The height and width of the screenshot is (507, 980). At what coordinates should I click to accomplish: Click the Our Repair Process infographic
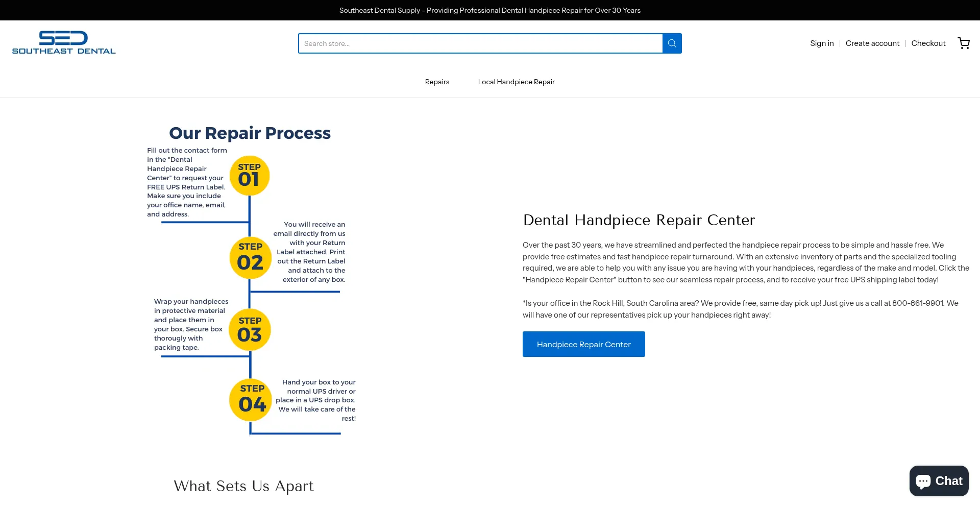coord(250,280)
